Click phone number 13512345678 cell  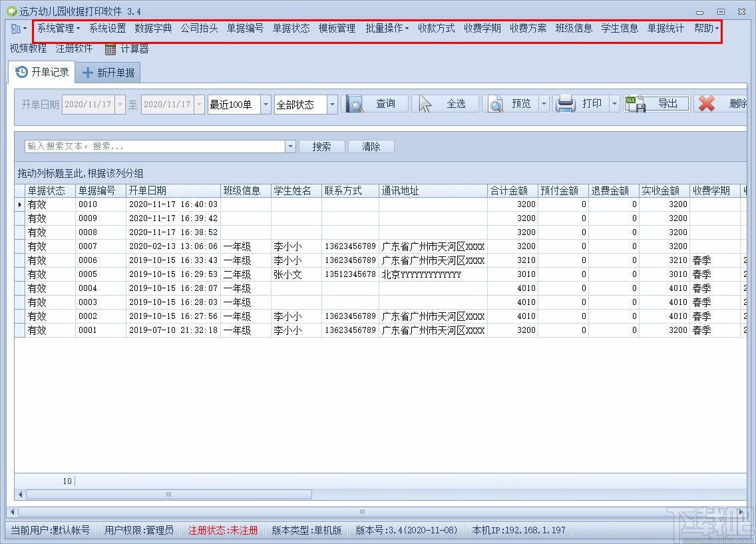pos(350,274)
